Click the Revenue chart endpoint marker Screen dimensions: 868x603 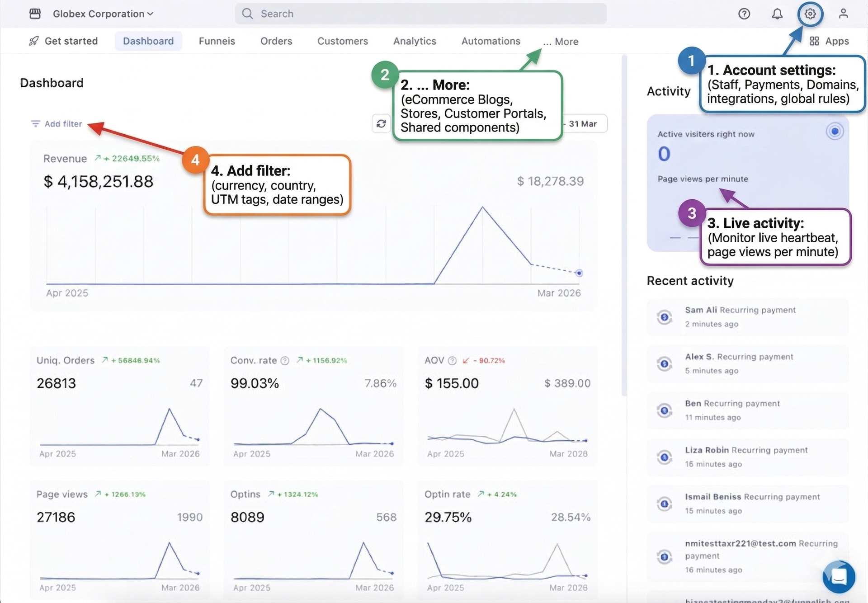579,273
